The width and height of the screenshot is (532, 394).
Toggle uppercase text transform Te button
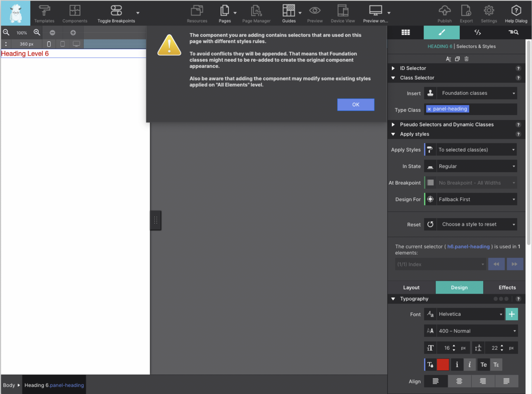click(483, 365)
